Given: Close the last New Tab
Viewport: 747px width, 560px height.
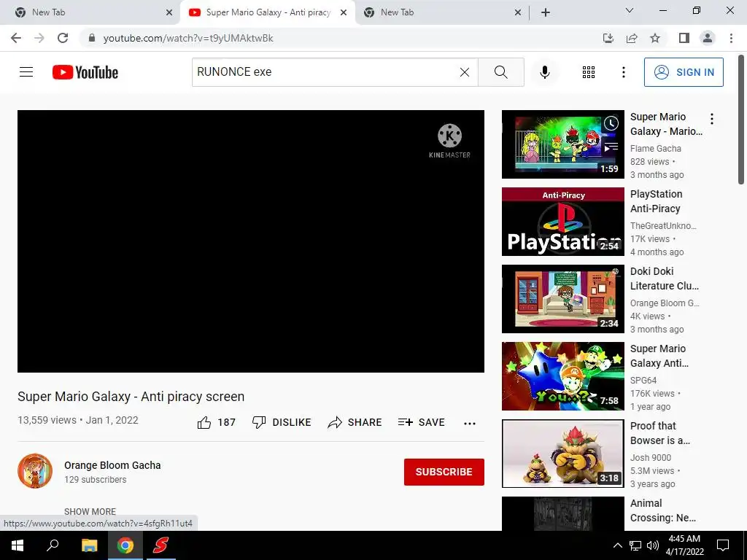Looking at the screenshot, I should pos(518,12).
